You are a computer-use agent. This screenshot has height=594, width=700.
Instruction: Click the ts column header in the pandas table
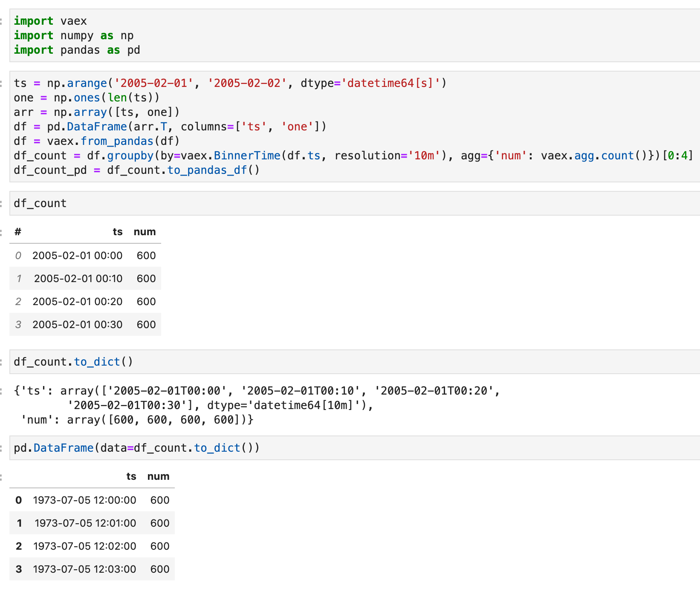131,476
